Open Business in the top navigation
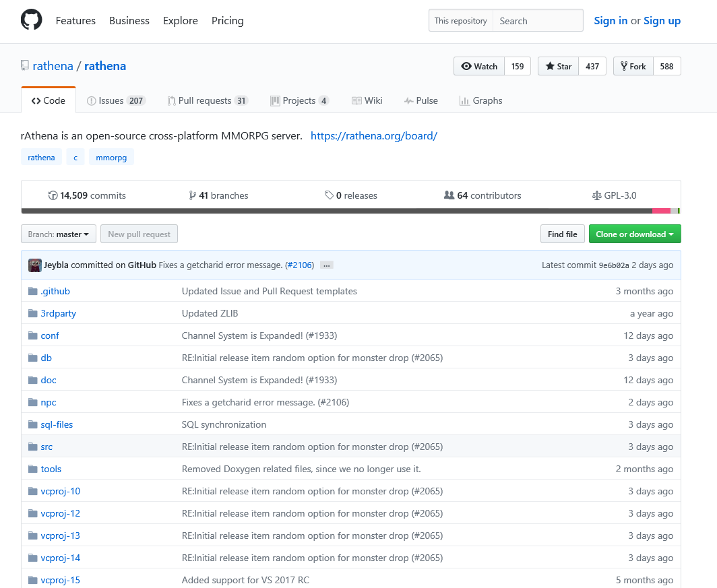Viewport: 717px width, 588px height. 129,21
